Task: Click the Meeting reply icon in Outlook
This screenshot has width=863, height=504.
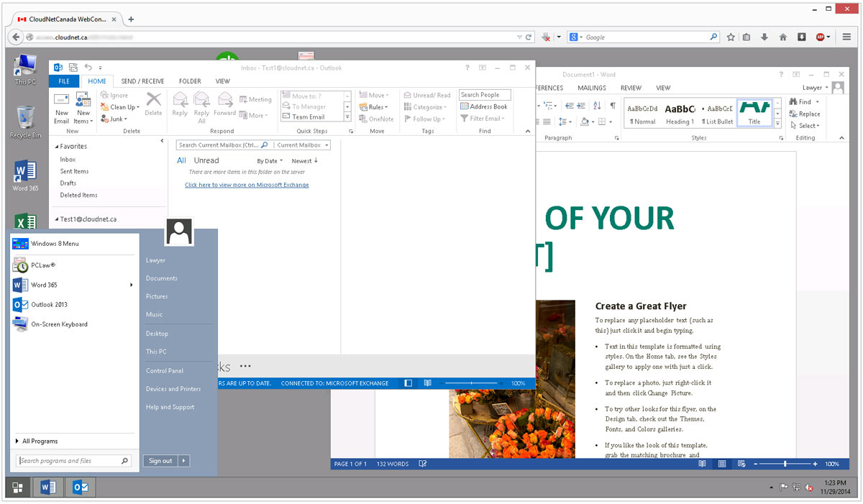Action: [x=255, y=99]
